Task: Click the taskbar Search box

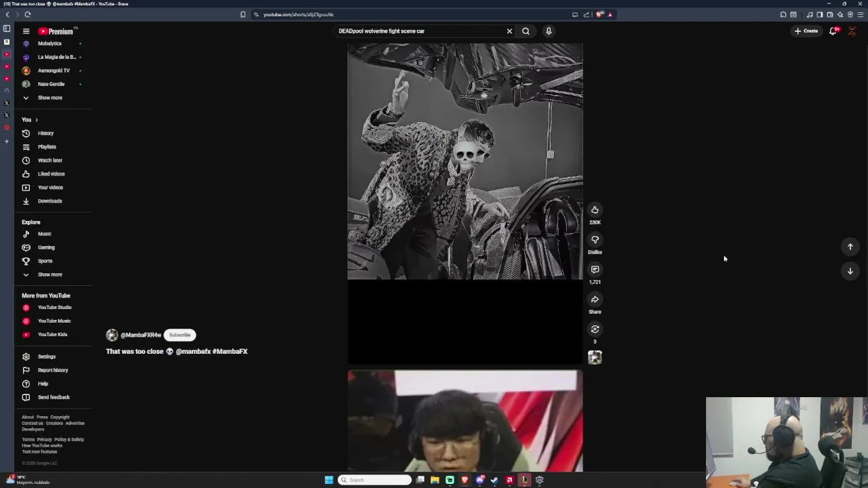Action: point(375,480)
